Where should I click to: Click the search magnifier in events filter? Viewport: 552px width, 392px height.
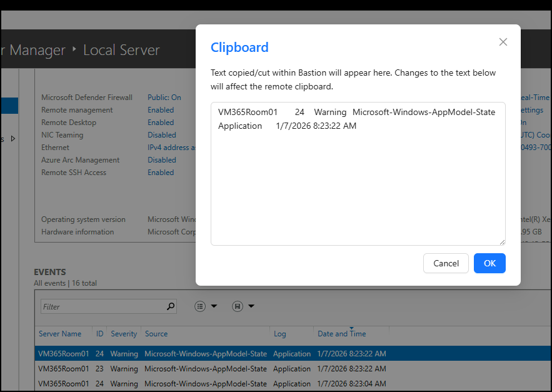tap(171, 306)
